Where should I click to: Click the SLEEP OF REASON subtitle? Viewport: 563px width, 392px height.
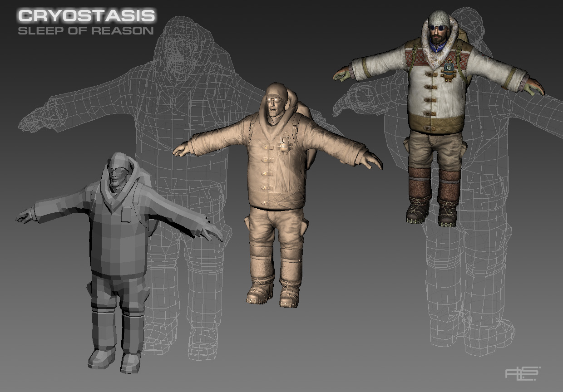[85, 31]
